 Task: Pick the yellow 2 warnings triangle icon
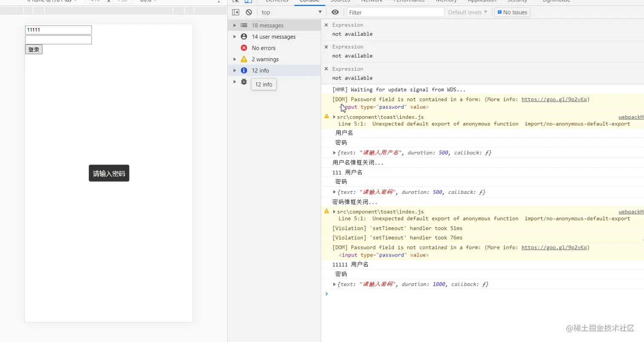point(244,59)
